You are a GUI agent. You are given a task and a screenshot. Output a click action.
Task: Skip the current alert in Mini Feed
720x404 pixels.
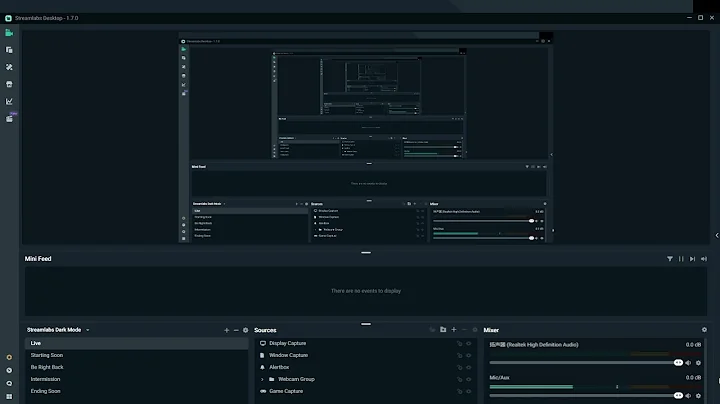click(x=692, y=259)
